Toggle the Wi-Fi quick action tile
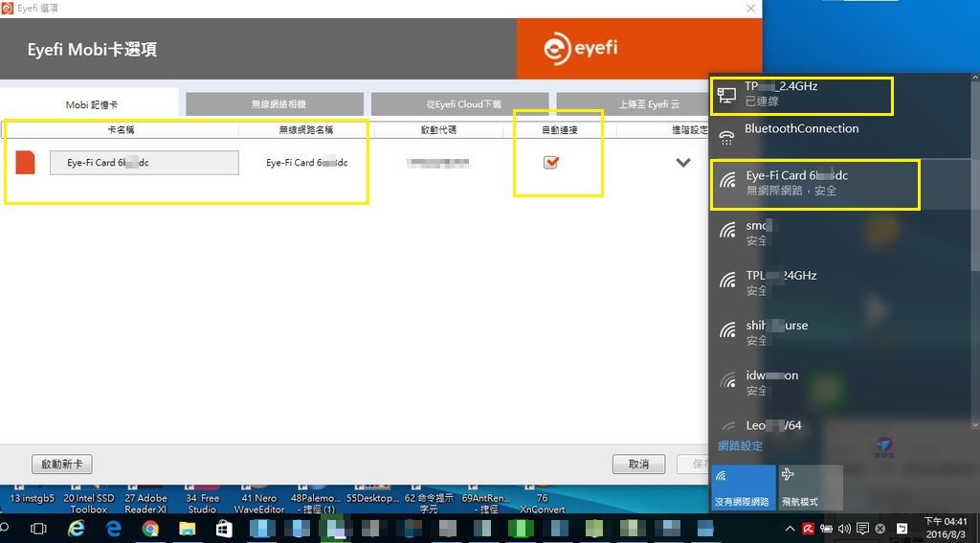This screenshot has width=980, height=543. coord(743,487)
